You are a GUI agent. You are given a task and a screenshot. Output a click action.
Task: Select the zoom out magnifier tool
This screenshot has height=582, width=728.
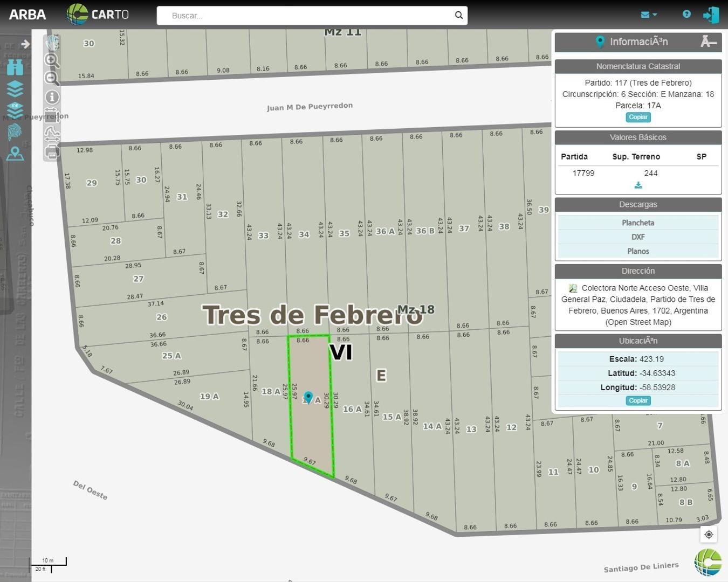(x=52, y=79)
